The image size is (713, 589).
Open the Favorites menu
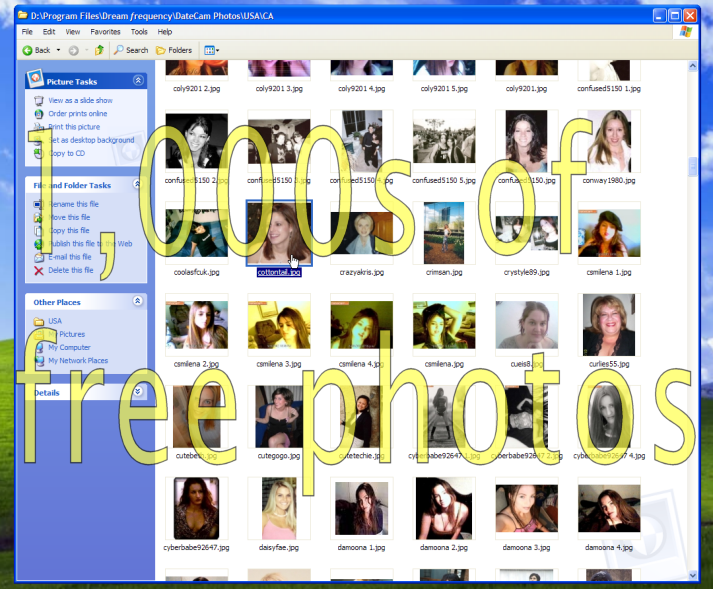click(x=105, y=32)
